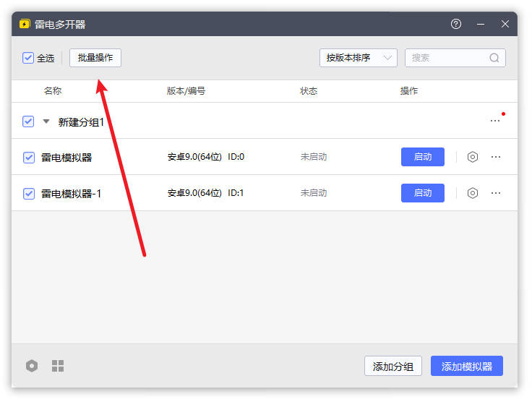Image resolution: width=532 pixels, height=402 pixels.
Task: Click the grid arrangement icon at bottom
Action: 58,366
